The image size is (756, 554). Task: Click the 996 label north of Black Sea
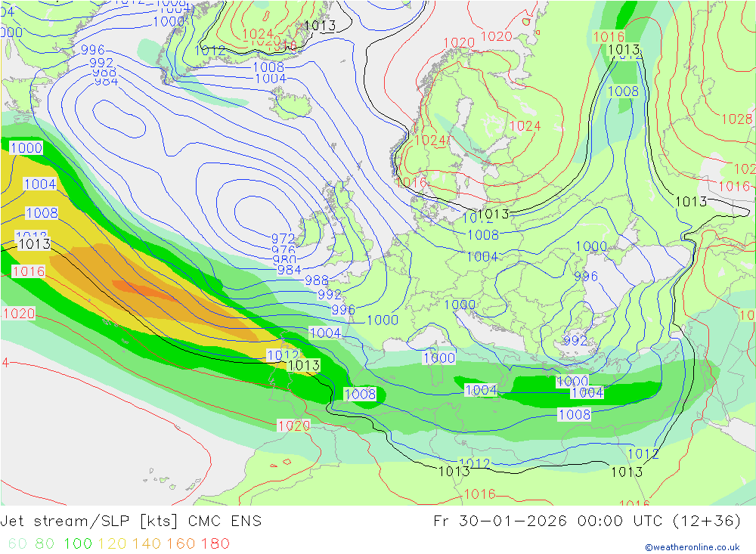[586, 277]
